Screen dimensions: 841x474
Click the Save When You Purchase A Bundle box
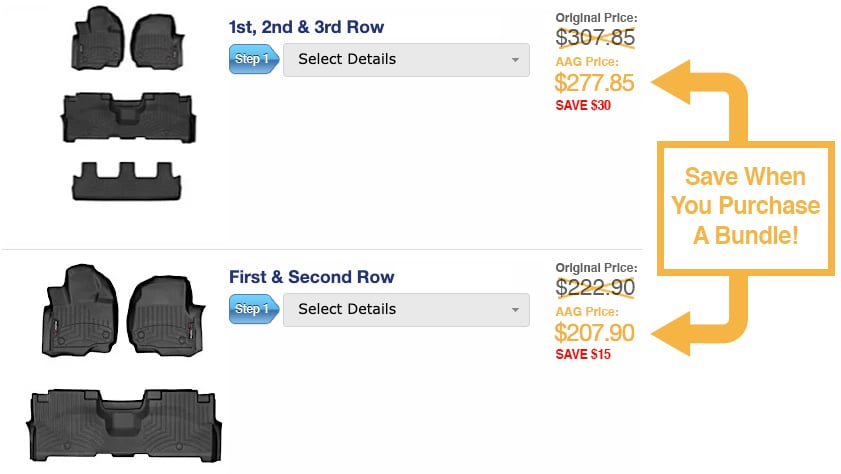[x=746, y=208]
